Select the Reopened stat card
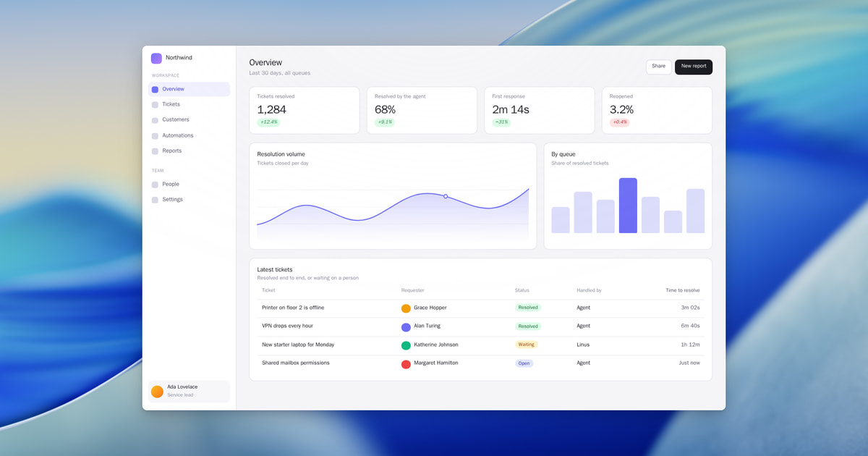Viewport: 868px width, 456px height. 657,111
